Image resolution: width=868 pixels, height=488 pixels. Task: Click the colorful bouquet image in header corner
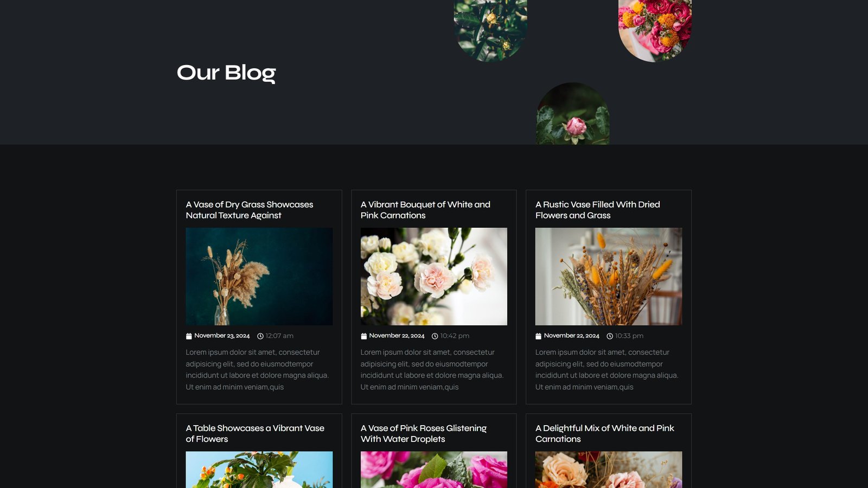coord(655,30)
